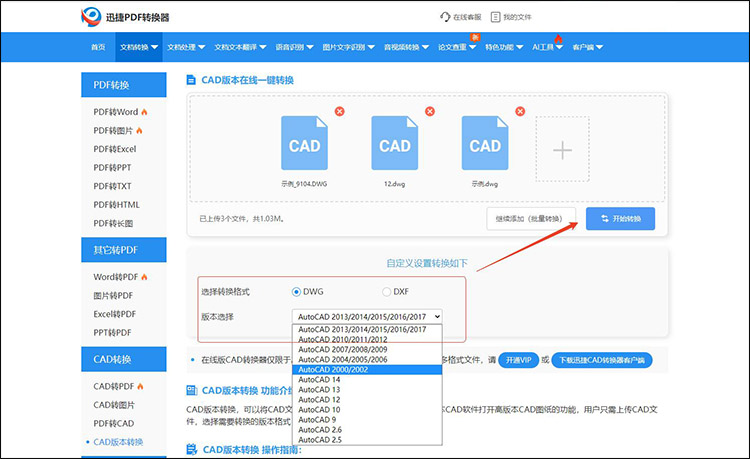Screen dimensions: 750x459
Task: Open 语音识别 navigation menu
Action: coord(294,47)
